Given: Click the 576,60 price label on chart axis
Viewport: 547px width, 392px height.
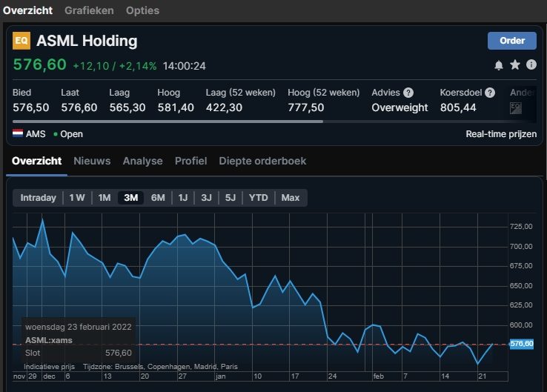Looking at the screenshot, I should coord(522,344).
